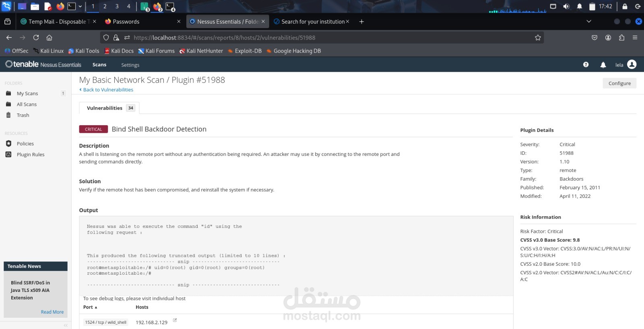Screen dimensions: 644x329
Task: Switch to workspace 3
Action: (117, 6)
